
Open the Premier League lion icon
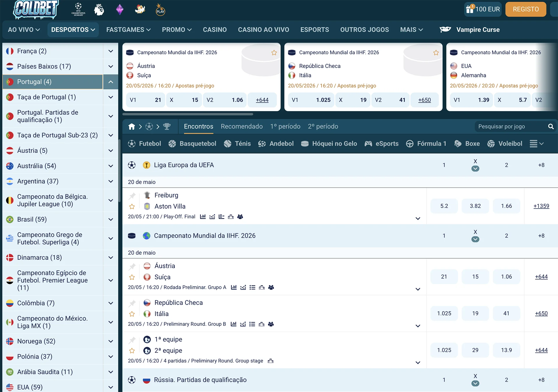click(x=99, y=10)
